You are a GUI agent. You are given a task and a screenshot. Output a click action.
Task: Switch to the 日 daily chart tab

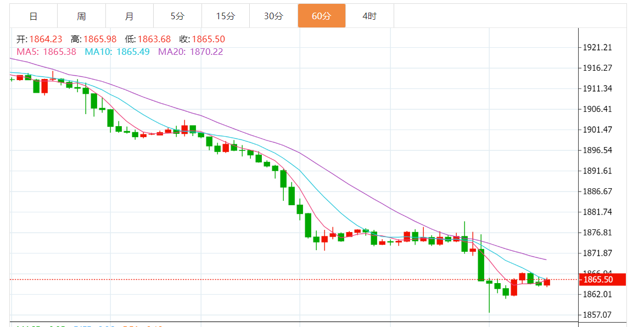click(33, 16)
